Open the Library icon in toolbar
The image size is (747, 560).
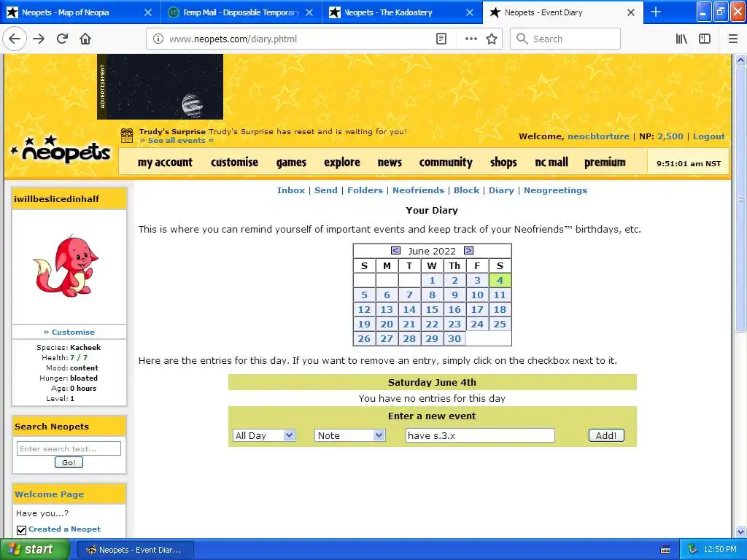click(x=681, y=39)
